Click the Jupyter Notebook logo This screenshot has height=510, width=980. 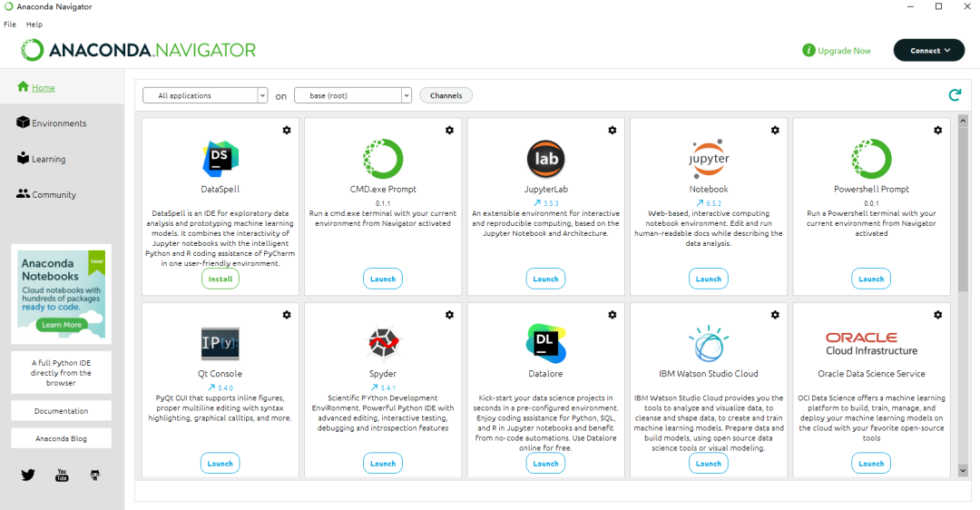tap(709, 159)
